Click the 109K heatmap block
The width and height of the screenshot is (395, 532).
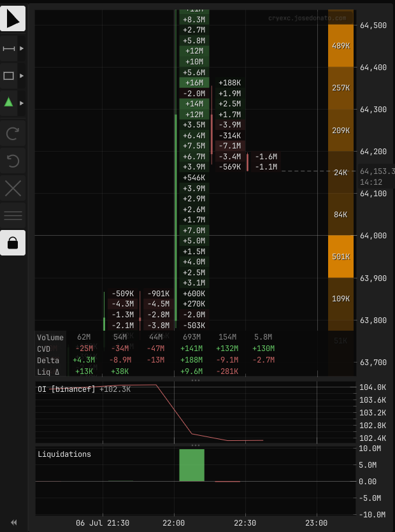[x=341, y=299]
